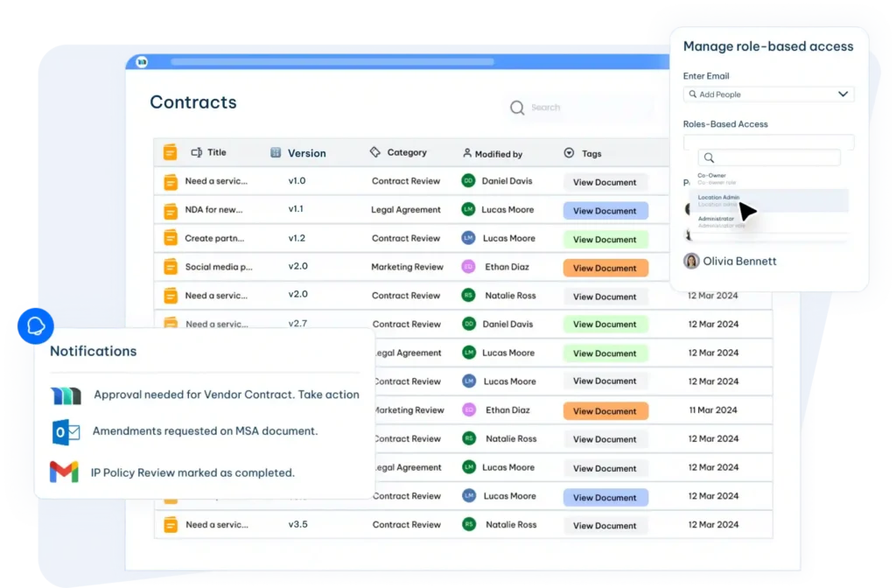This screenshot has width=896, height=588.
Task: Click the magnifier icon next to Contracts search
Action: tap(517, 108)
